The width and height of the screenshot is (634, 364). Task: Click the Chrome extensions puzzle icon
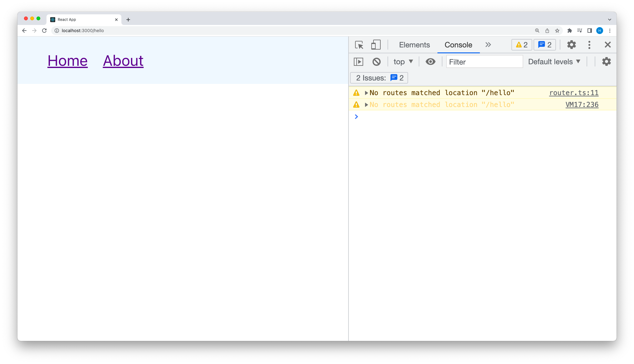point(569,31)
